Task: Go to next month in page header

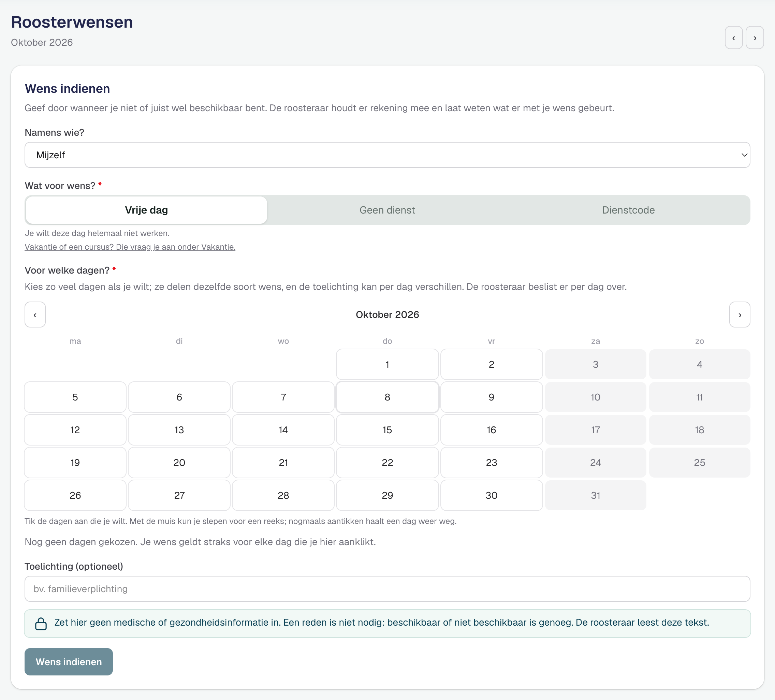Action: (x=755, y=38)
